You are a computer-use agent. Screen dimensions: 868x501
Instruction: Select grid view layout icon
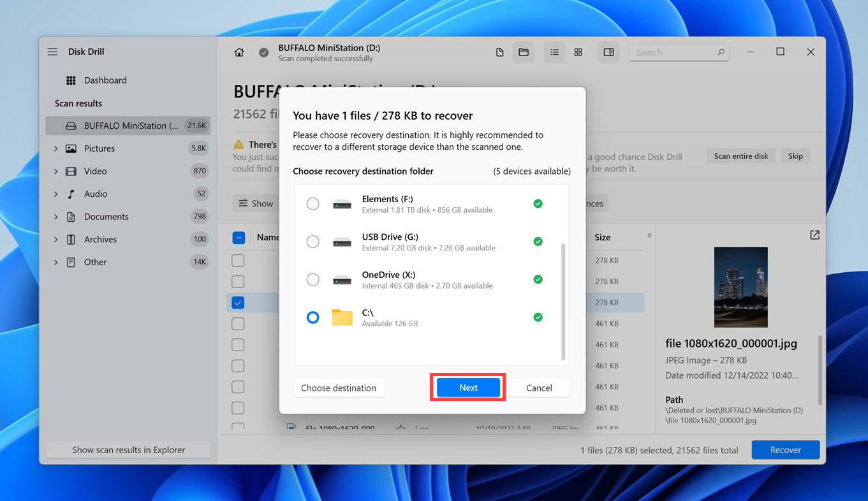pyautogui.click(x=578, y=52)
